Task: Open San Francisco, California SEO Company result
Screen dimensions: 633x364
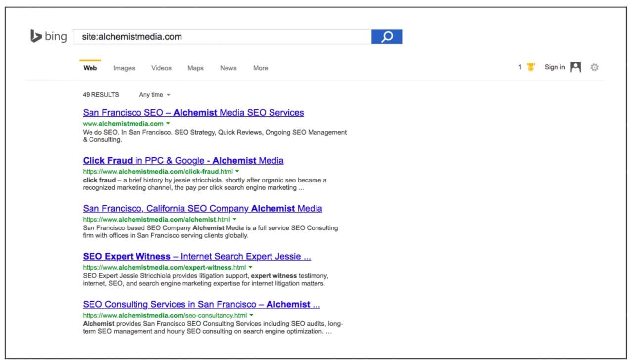Action: pos(202,209)
